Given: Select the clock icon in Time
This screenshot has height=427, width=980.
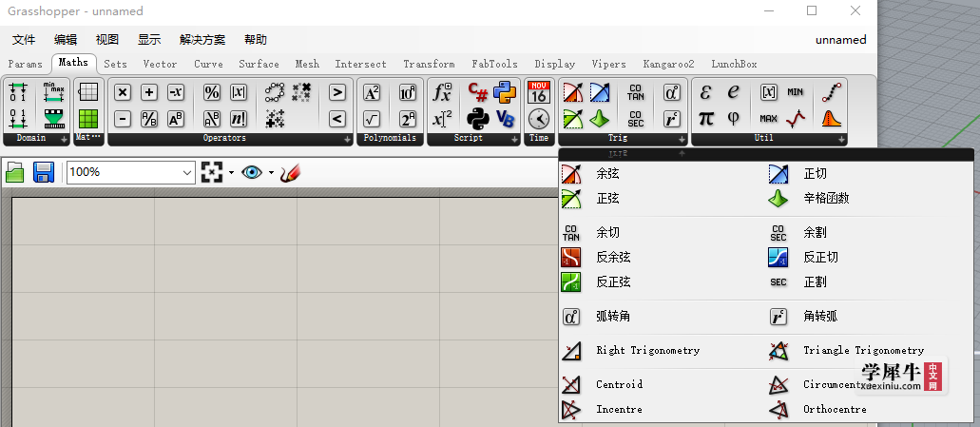Looking at the screenshot, I should click(538, 118).
